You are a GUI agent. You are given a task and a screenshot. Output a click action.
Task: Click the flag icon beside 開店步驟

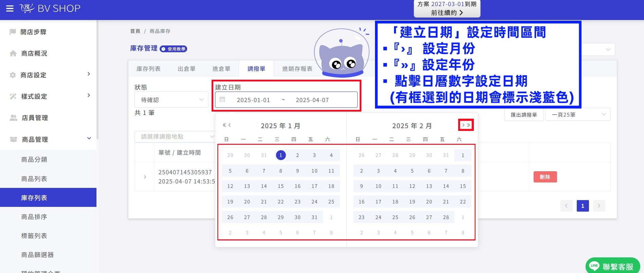(13, 32)
